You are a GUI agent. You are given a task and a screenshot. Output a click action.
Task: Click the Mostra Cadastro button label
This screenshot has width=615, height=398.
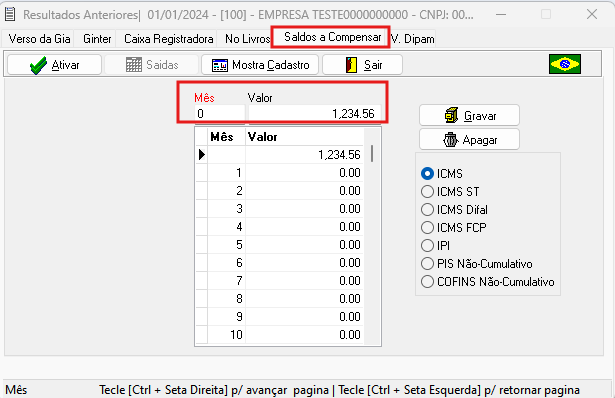coord(271,65)
